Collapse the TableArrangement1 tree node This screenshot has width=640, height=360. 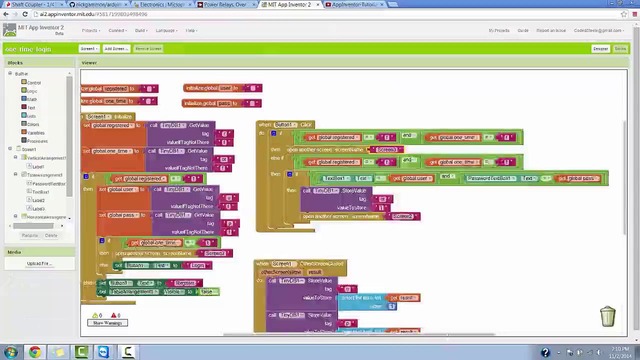click(16, 174)
